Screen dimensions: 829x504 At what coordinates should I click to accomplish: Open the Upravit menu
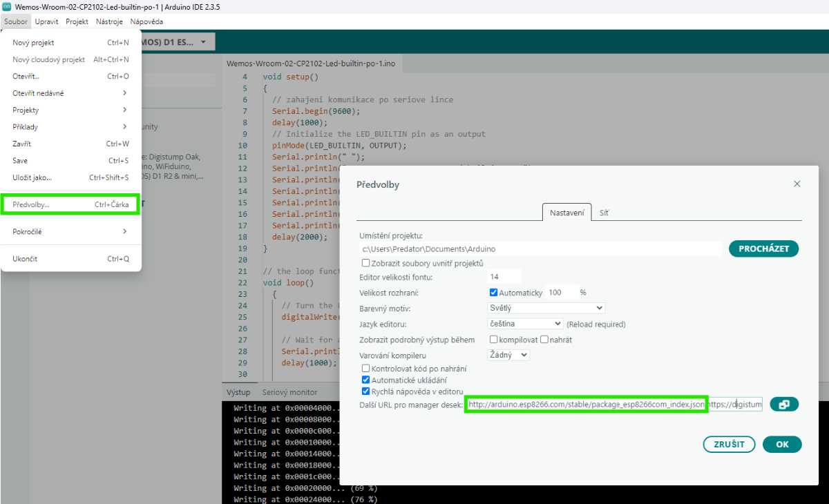pyautogui.click(x=46, y=21)
